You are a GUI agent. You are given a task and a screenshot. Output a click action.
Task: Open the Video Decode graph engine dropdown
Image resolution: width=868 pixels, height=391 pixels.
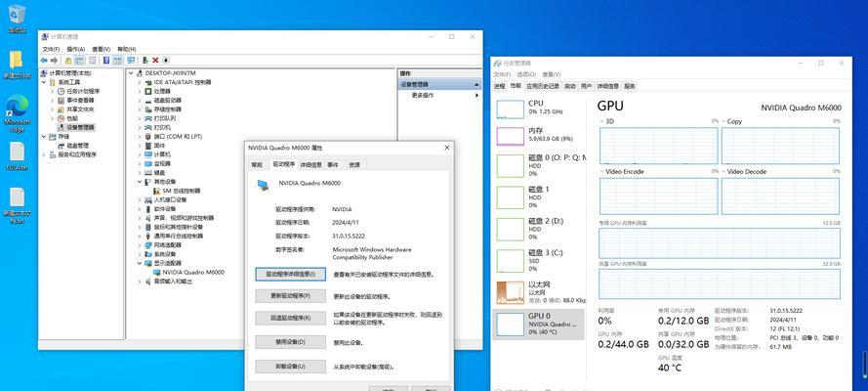pos(724,172)
